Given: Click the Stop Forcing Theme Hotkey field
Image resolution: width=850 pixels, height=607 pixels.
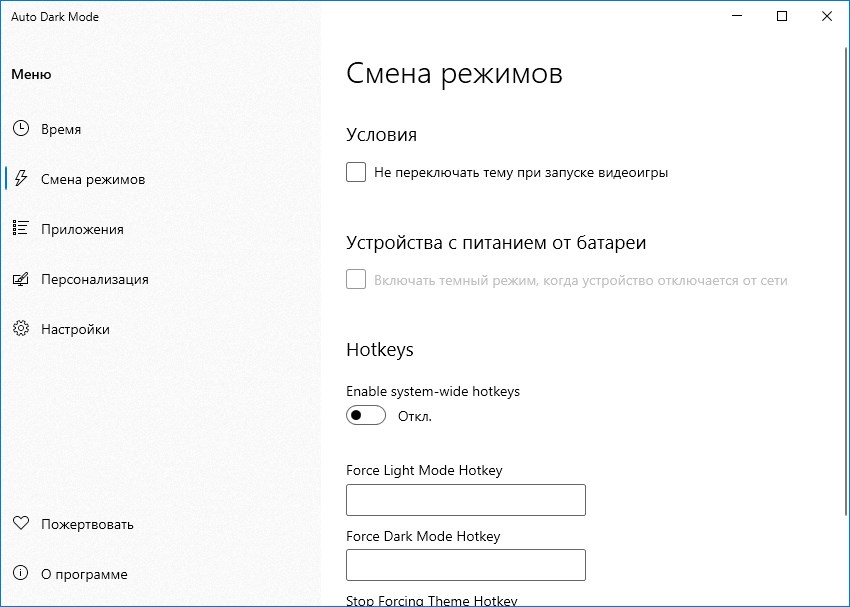Looking at the screenshot, I should coord(465,602).
